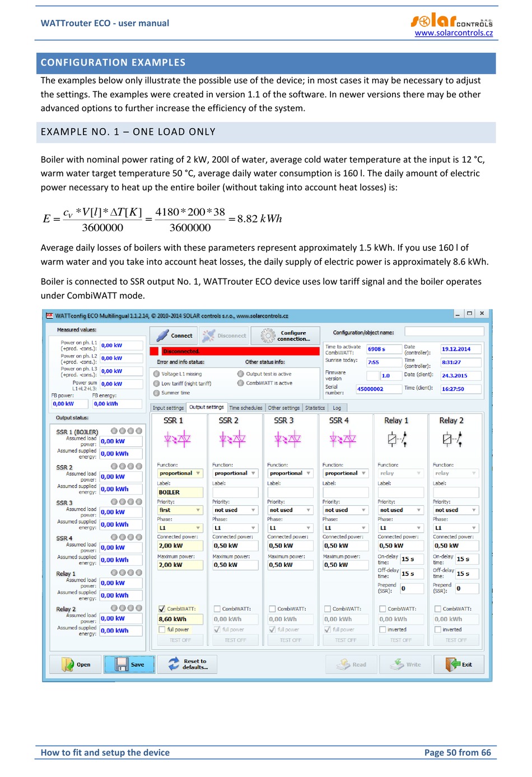The image size is (532, 777).
Task: Go to Other settings tab
Action: coord(284,408)
